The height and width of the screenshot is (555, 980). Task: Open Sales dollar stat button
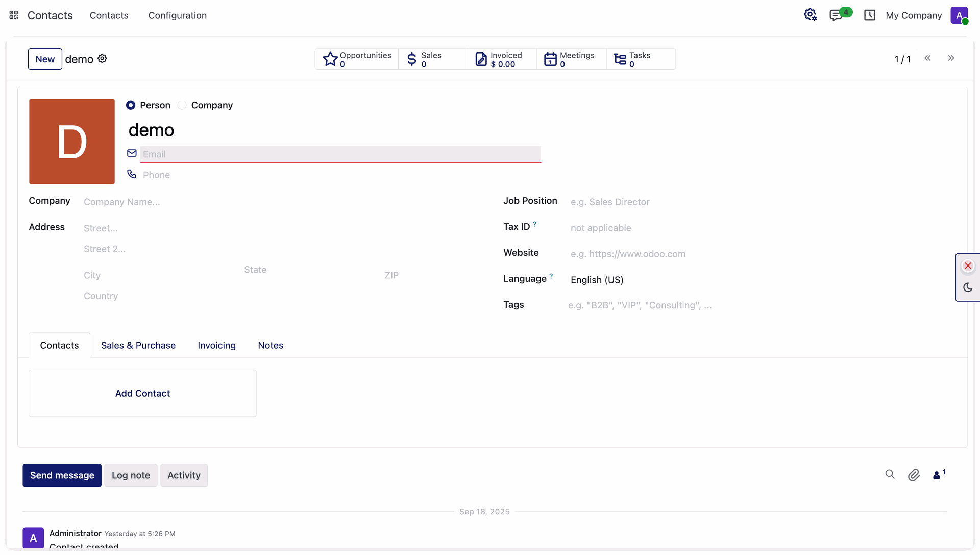433,59
